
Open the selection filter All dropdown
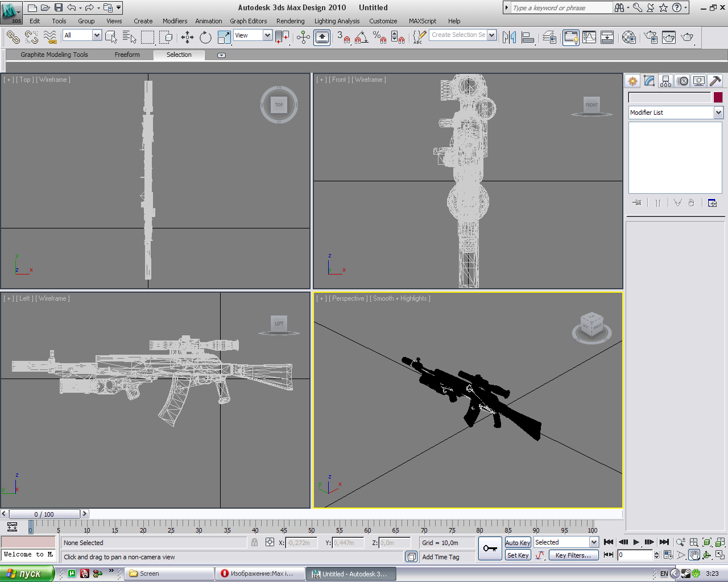pos(97,35)
